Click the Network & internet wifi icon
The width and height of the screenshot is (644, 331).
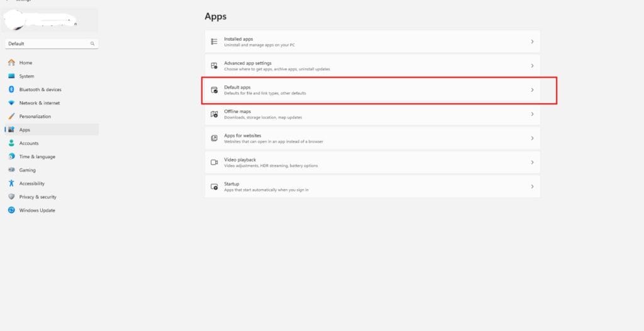coord(11,103)
